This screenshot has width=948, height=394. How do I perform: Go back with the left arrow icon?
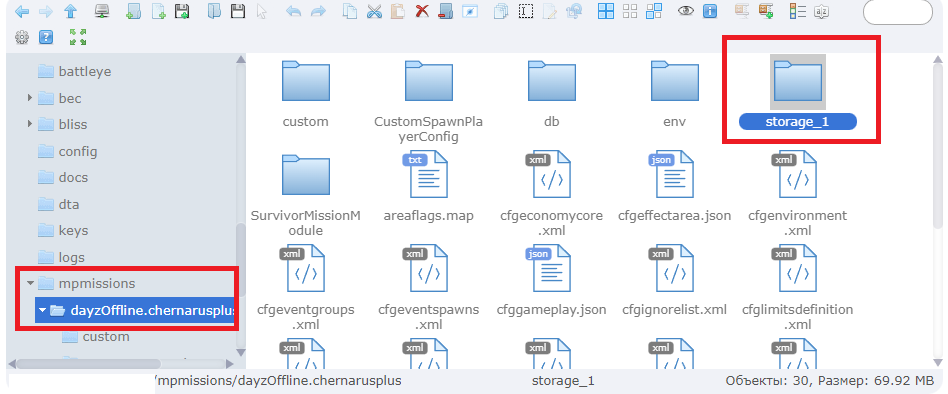click(22, 11)
